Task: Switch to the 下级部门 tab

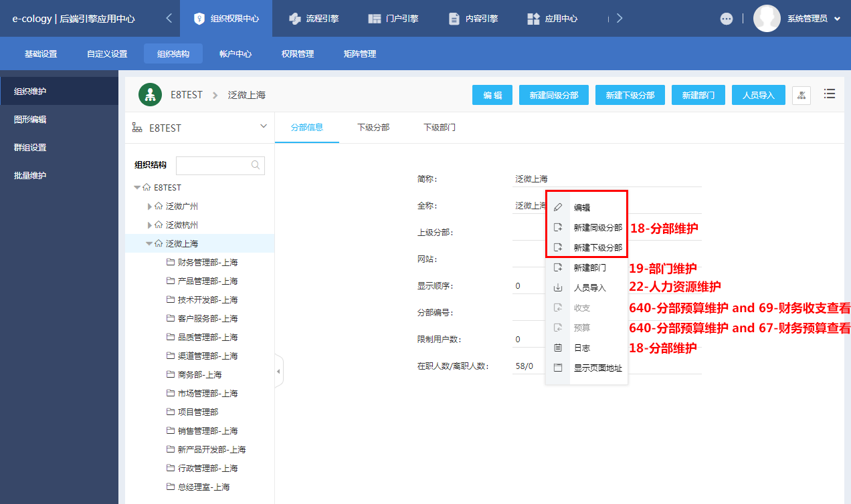Action: point(440,127)
